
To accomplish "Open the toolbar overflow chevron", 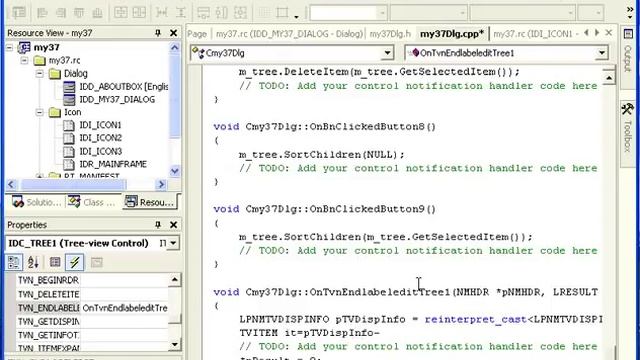I will [x=630, y=12].
